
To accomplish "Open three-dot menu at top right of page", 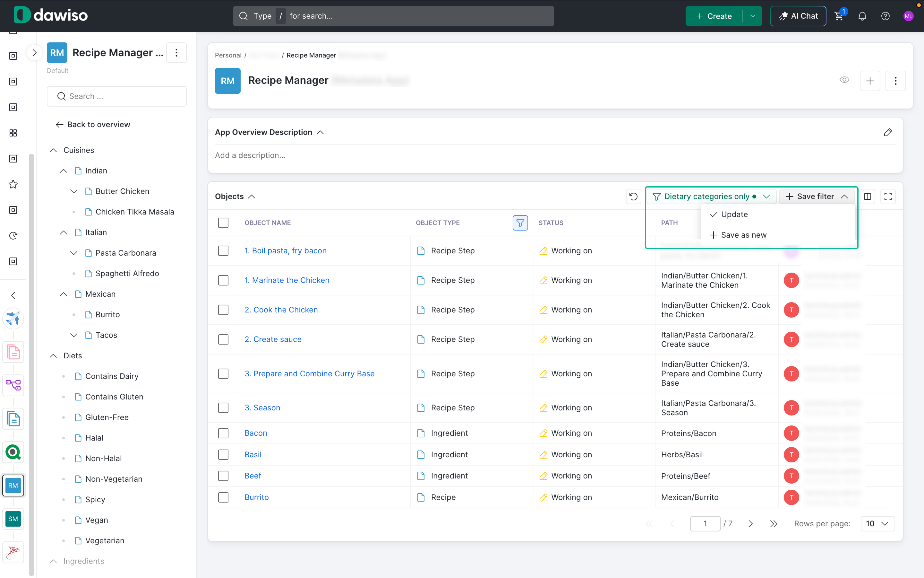I will pos(895,81).
